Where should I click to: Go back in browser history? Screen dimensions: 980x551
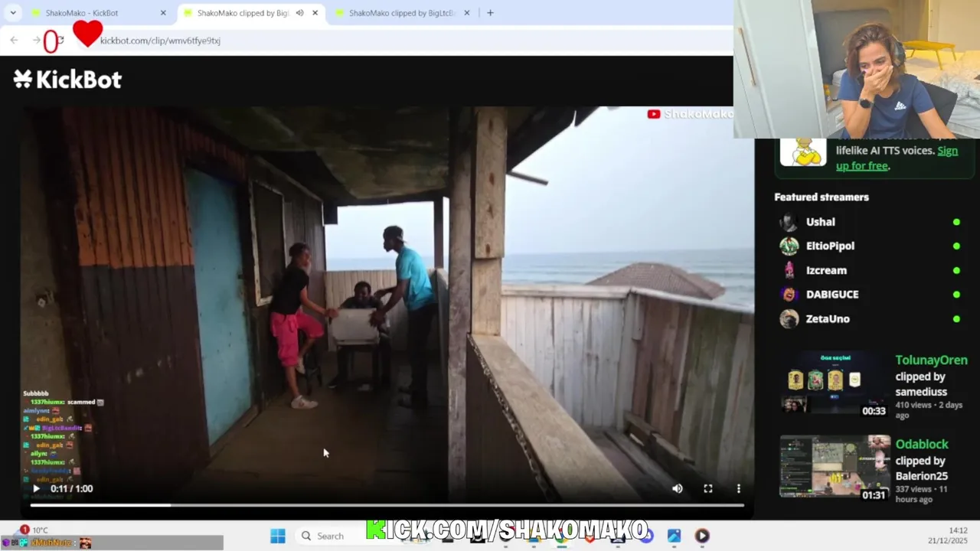14,41
